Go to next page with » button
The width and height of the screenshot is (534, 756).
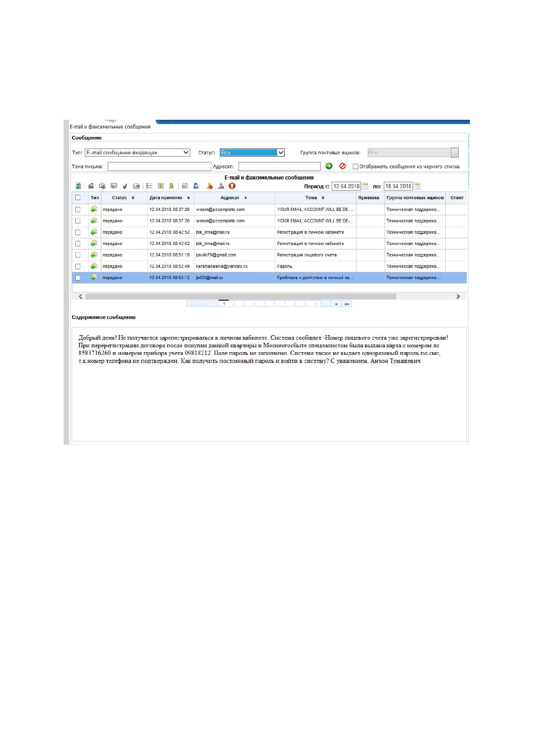pos(336,304)
